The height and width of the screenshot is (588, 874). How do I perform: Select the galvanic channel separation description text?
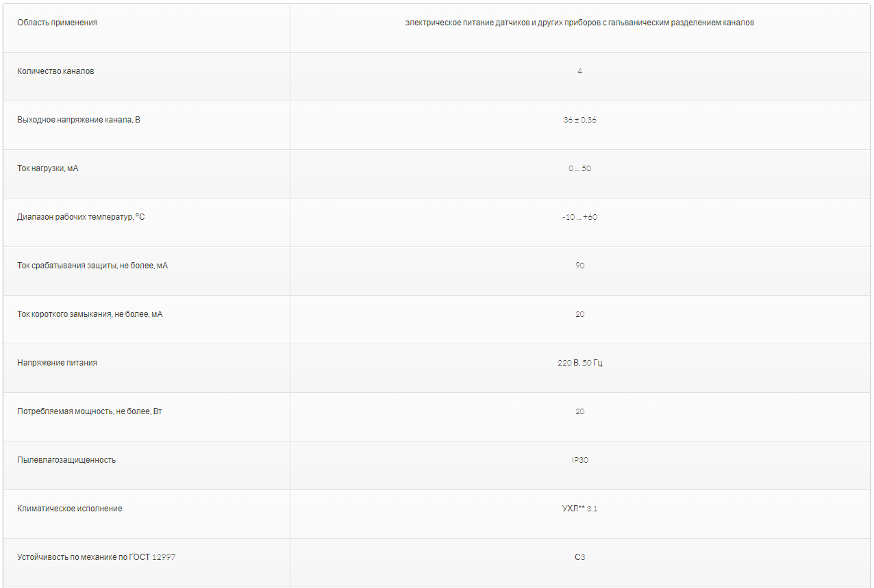(x=579, y=23)
